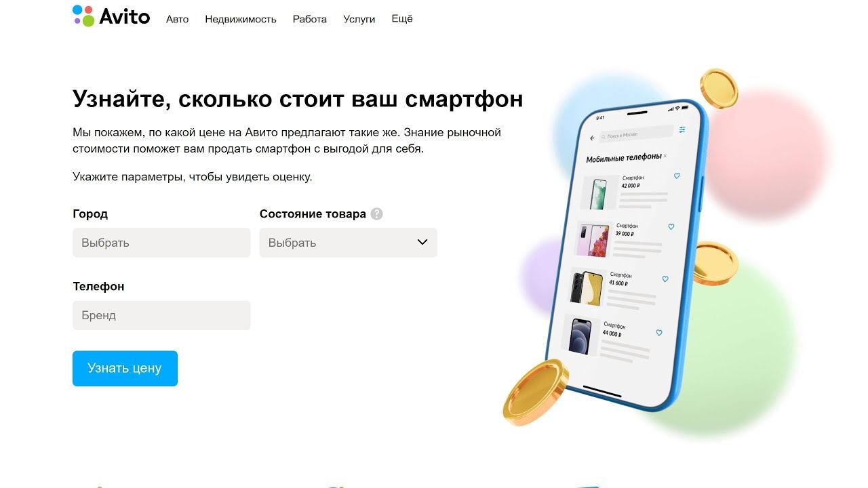Click the back arrow in phone mockup
This screenshot has height=488, width=868.
(x=592, y=138)
